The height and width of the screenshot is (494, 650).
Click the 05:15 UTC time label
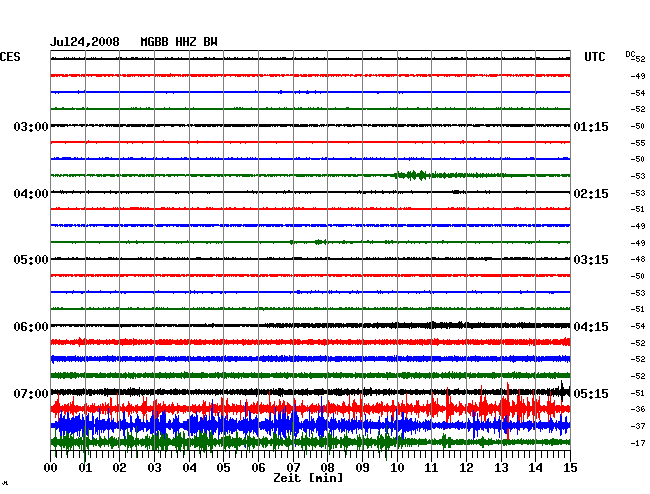591,393
